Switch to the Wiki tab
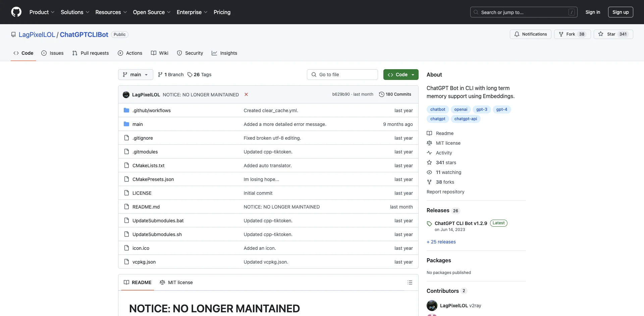 [160, 53]
